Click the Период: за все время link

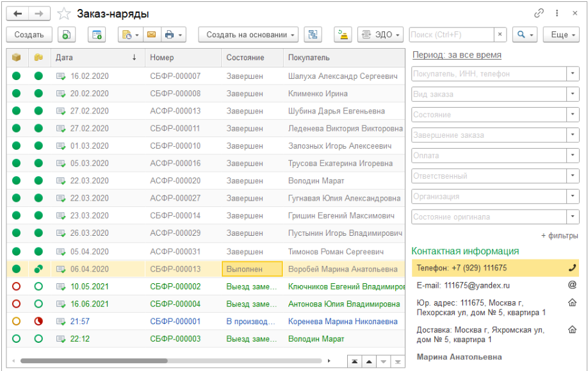coord(456,55)
